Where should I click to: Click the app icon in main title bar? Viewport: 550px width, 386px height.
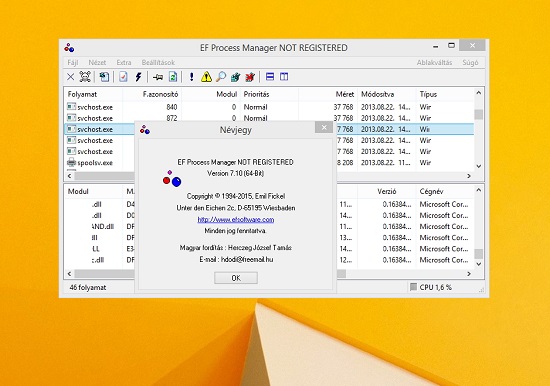(x=69, y=48)
